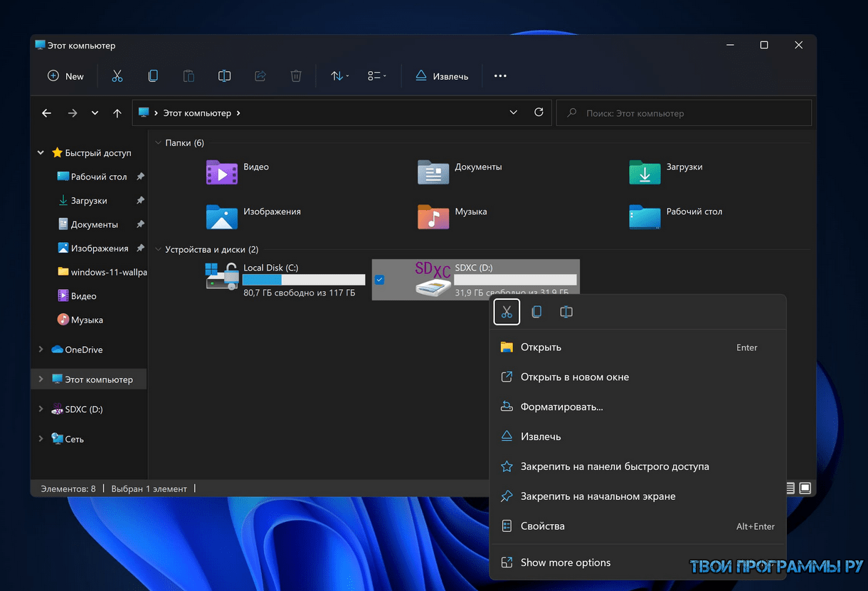Select the Документы folder icon
868x591 pixels.
click(x=433, y=172)
